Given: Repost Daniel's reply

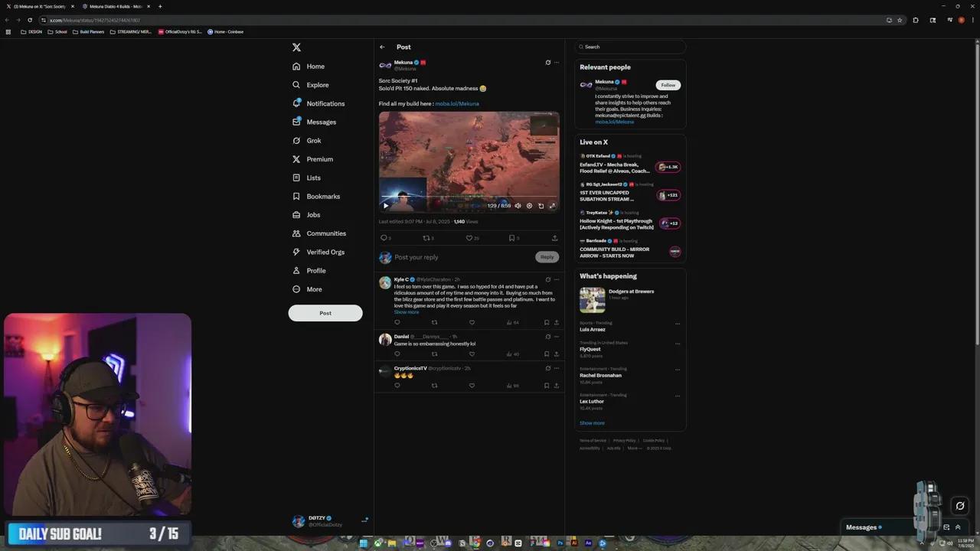Looking at the screenshot, I should pos(434,354).
